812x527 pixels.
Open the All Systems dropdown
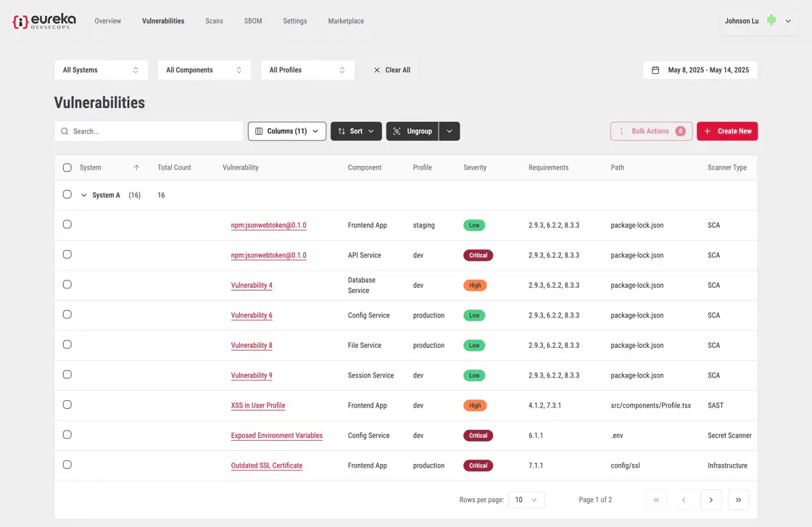click(x=101, y=70)
